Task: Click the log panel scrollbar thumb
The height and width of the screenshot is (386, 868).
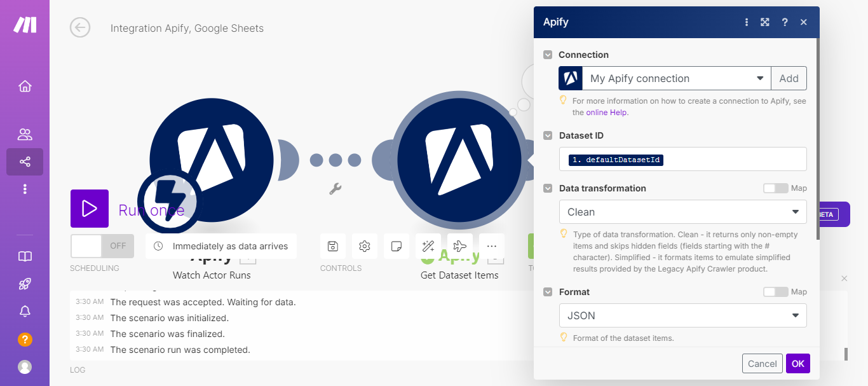Action: 845,354
